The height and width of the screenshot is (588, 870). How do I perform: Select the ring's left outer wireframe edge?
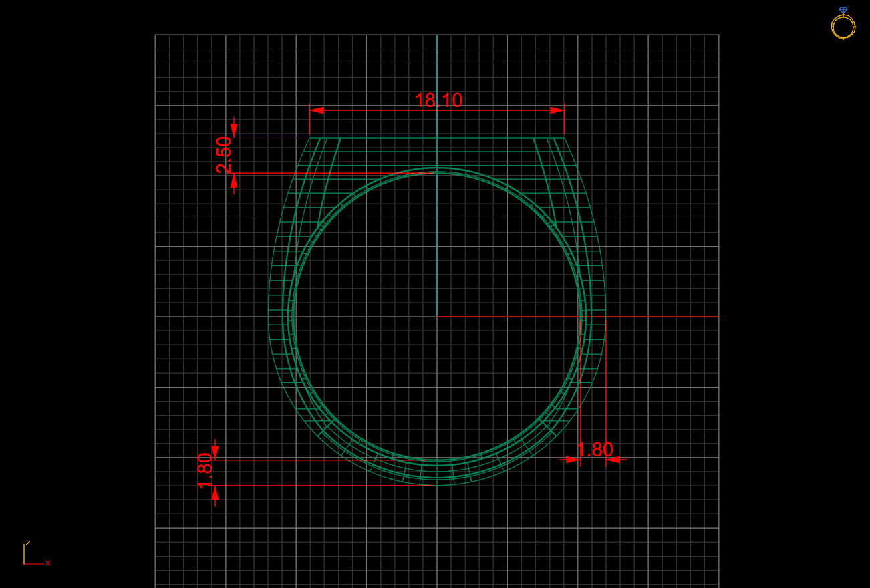click(x=269, y=314)
